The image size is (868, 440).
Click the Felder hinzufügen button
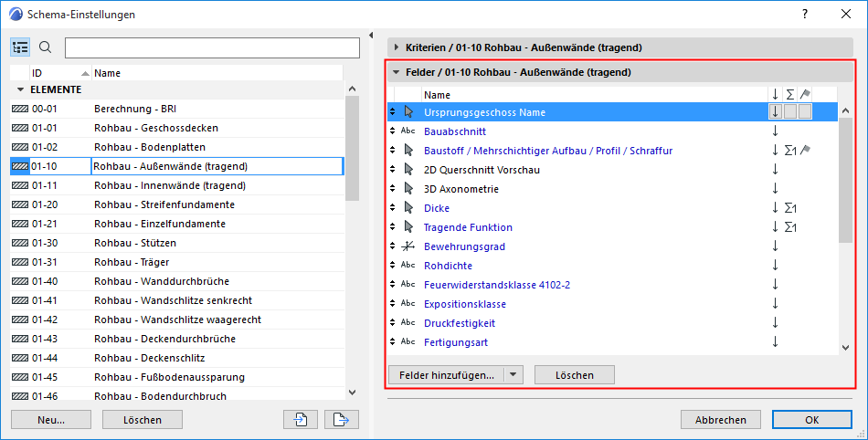447,375
